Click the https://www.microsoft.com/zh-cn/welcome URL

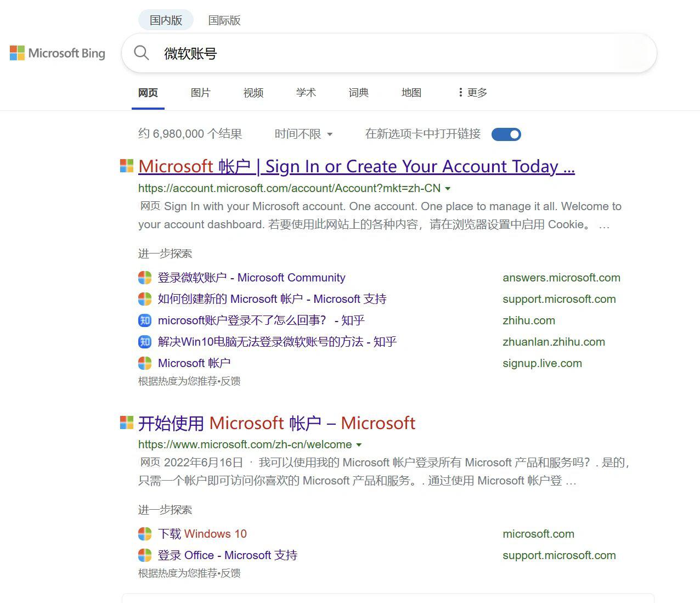pos(245,444)
